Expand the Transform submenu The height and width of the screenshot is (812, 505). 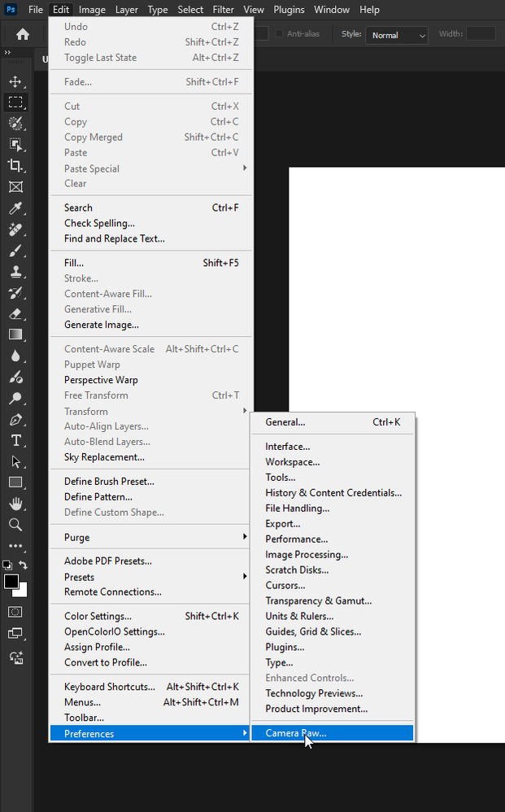pos(151,411)
